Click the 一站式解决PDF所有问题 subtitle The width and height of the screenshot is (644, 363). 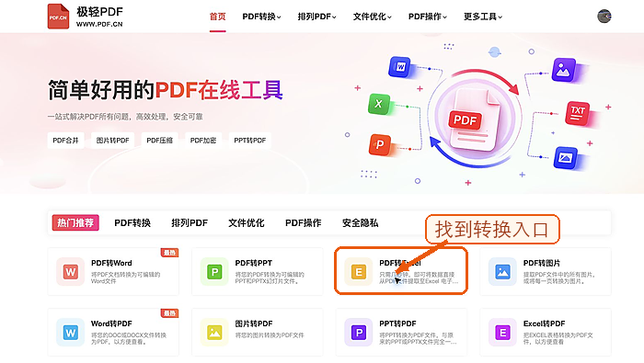(125, 117)
